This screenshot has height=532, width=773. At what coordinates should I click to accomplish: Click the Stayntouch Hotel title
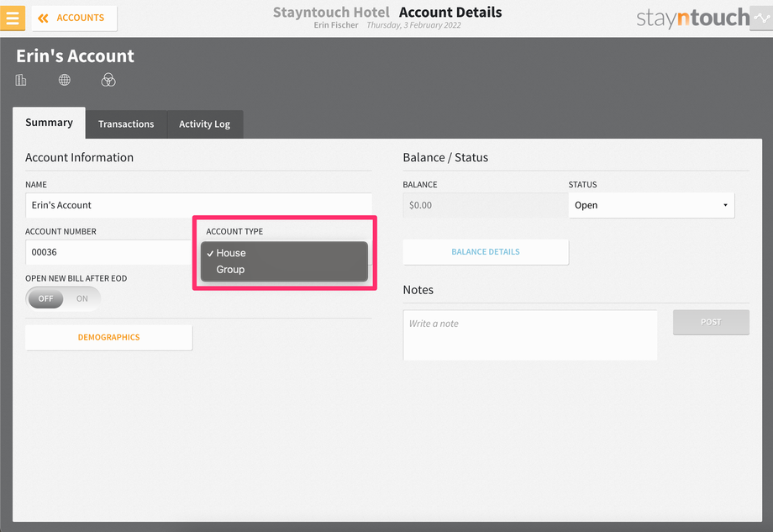coord(331,13)
